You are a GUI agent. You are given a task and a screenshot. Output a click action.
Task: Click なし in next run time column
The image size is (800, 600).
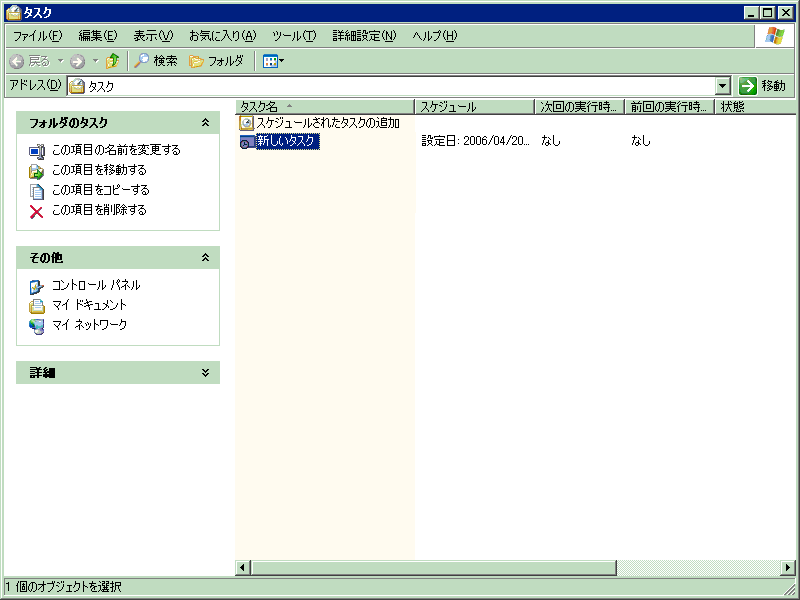coord(551,141)
